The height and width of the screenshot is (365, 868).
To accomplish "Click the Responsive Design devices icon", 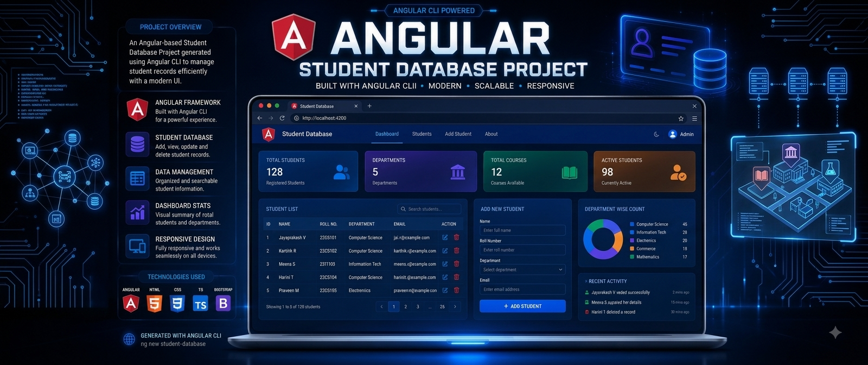I will coord(138,247).
